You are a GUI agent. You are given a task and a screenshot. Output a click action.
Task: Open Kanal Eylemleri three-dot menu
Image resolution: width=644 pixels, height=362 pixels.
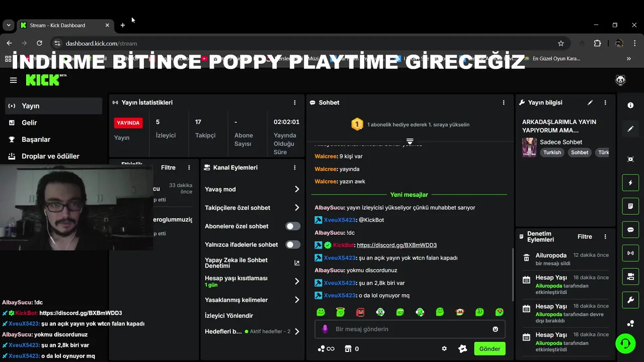[x=295, y=167]
